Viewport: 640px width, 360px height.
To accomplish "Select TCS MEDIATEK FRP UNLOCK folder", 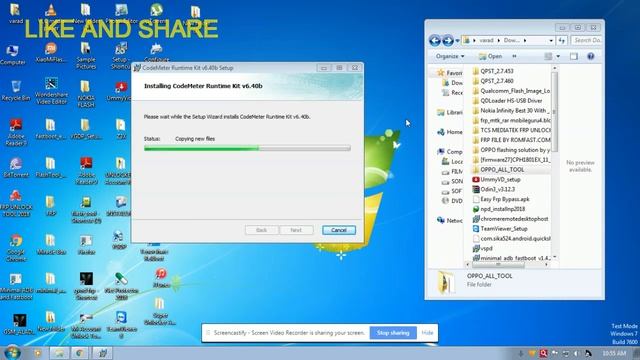I will 511,130.
